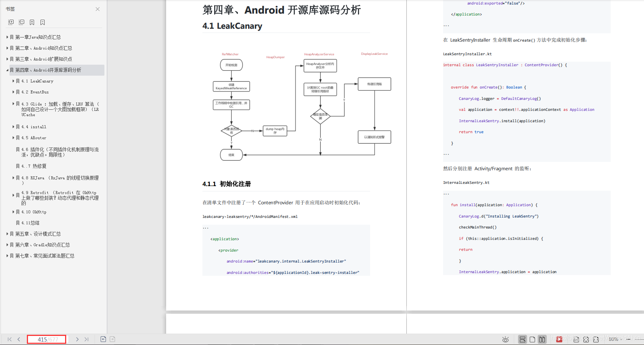Go back to previous view in status bar
The height and width of the screenshot is (345, 644).
tap(103, 339)
